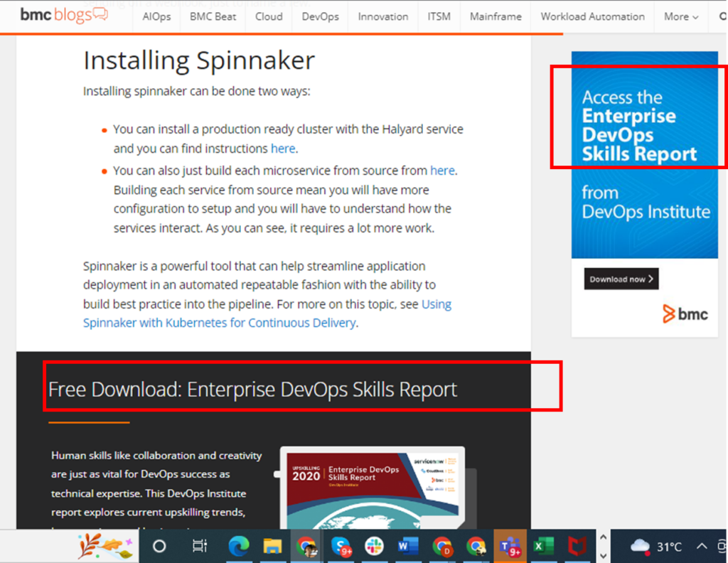Launch Microsoft Edge from the taskbar
Screen dimensions: 728x563
point(239,546)
